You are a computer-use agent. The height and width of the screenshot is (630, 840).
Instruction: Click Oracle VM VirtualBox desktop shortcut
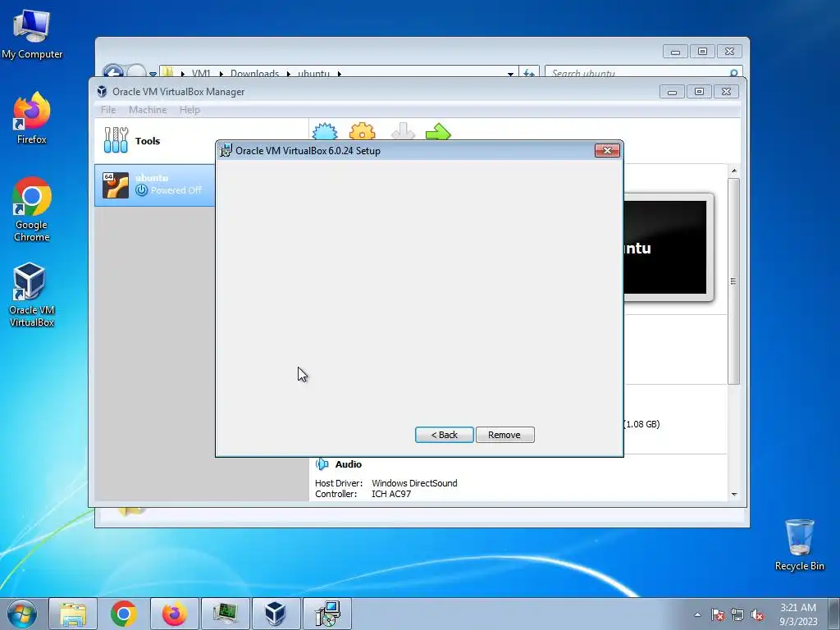(x=32, y=294)
